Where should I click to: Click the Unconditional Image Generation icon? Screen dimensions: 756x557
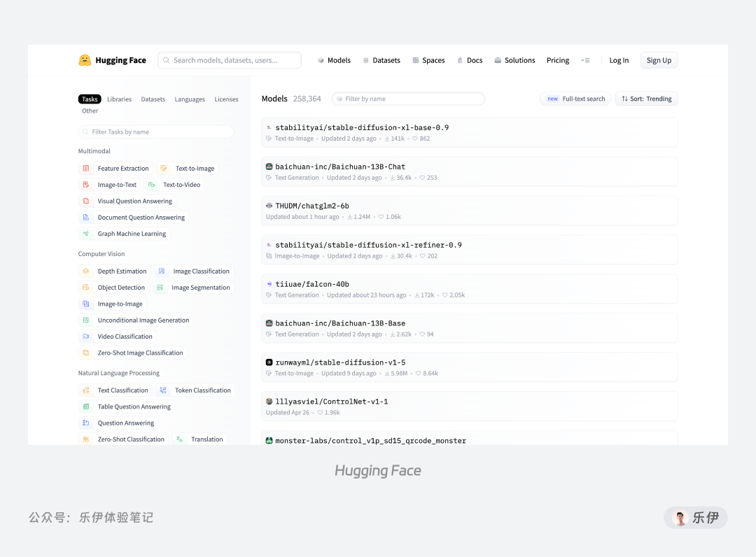(x=86, y=320)
